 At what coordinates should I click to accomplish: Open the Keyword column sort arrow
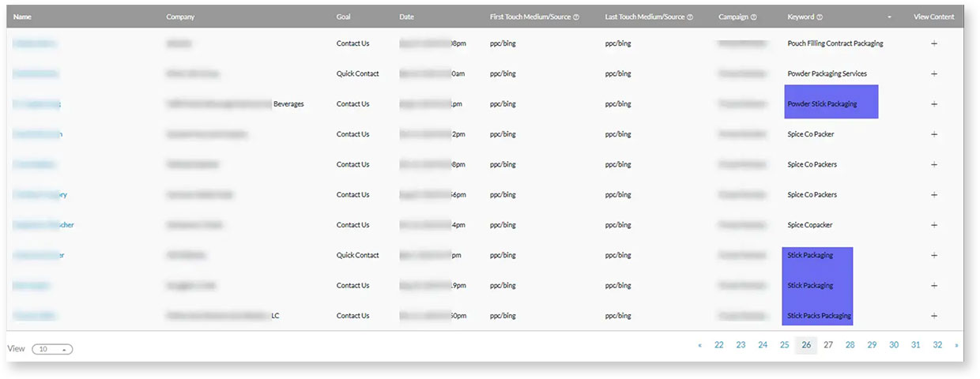point(890,17)
